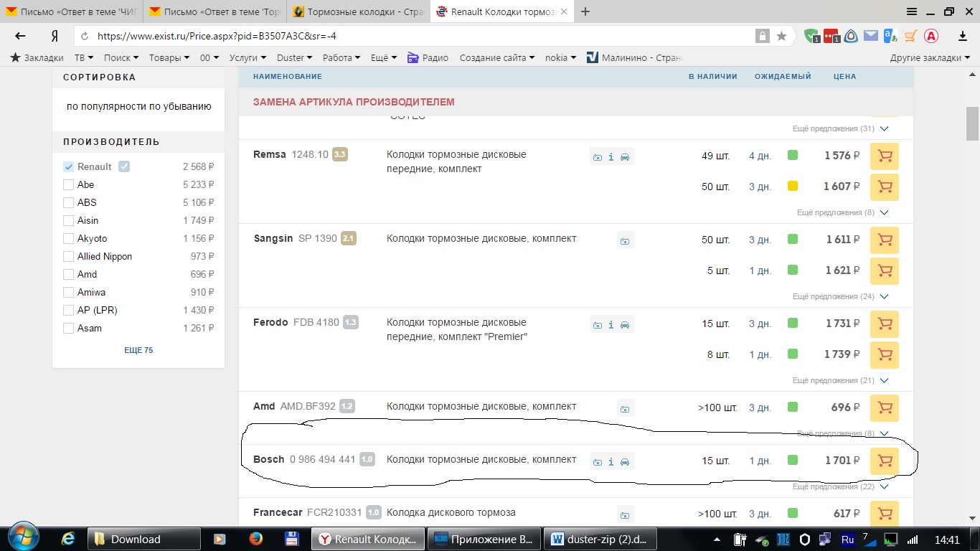980x551 pixels.
Task: Open sorting dropdown по популярности по убыванию
Action: (x=138, y=106)
